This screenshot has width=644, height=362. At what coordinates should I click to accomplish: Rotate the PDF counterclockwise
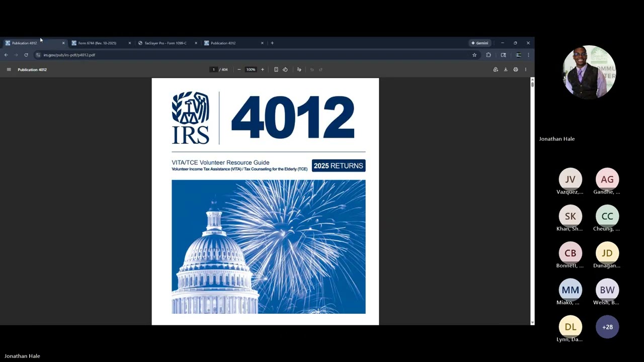[285, 69]
